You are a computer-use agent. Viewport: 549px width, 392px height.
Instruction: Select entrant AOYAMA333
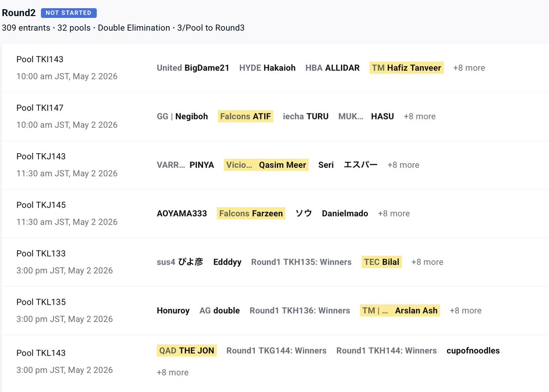pyautogui.click(x=182, y=213)
